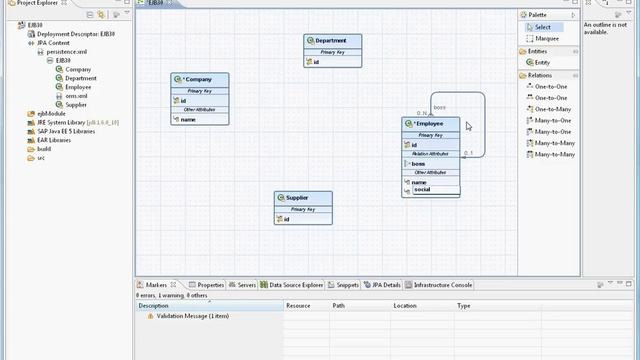Select the social attribute in Employee

click(436, 190)
